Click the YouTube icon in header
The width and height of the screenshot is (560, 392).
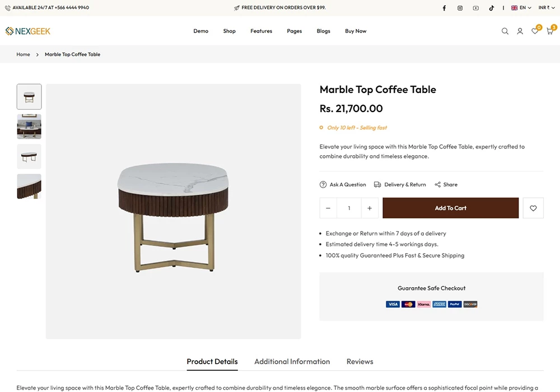(x=475, y=8)
